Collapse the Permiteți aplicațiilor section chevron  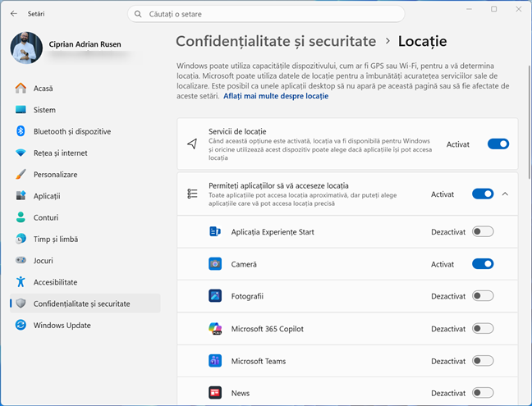click(505, 194)
